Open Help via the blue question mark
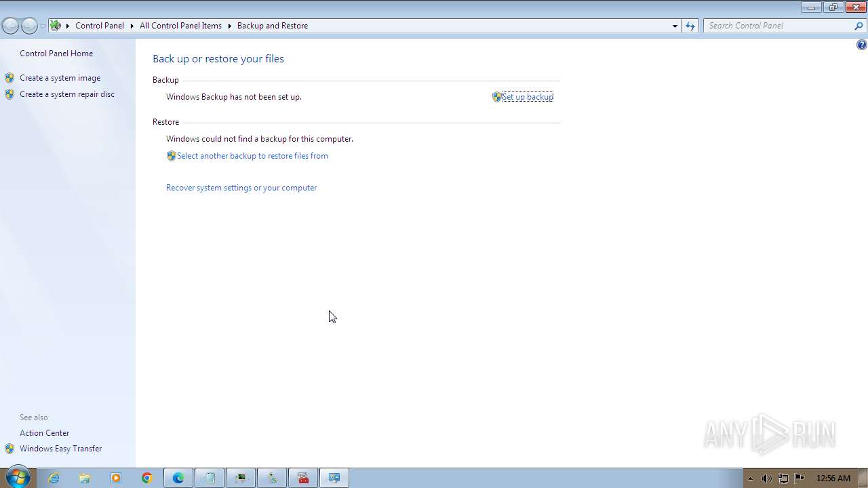Screen dimensions: 868x488 [x=861, y=45]
